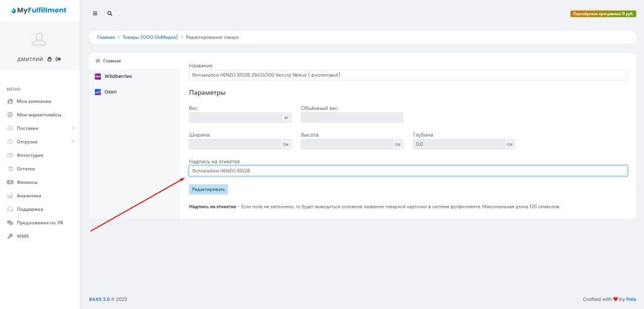Click the flame icon next to the username
The height and width of the screenshot is (309, 644).
[x=50, y=59]
